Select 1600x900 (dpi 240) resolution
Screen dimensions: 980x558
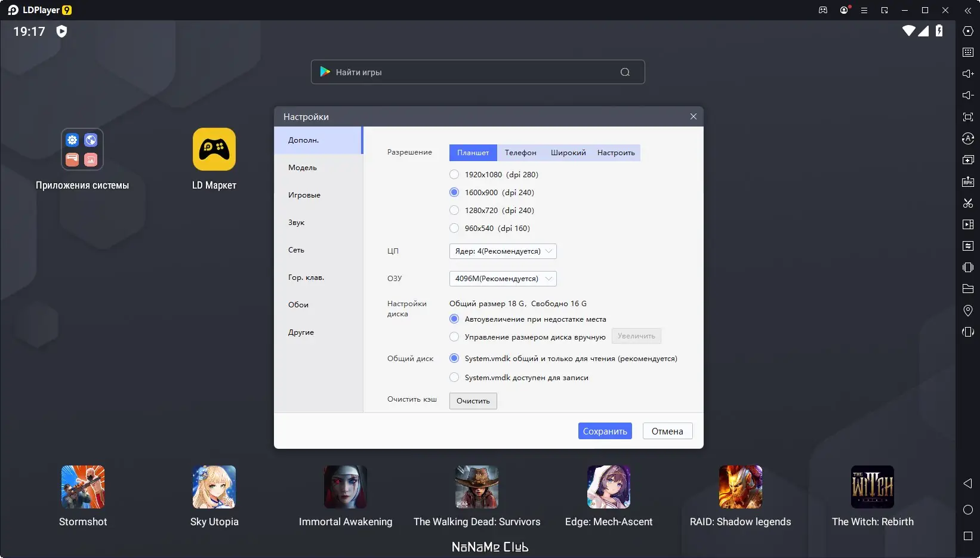[454, 192]
